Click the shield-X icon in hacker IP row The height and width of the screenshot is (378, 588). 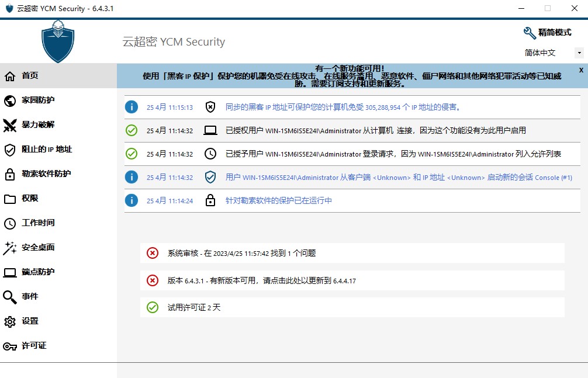pos(210,107)
